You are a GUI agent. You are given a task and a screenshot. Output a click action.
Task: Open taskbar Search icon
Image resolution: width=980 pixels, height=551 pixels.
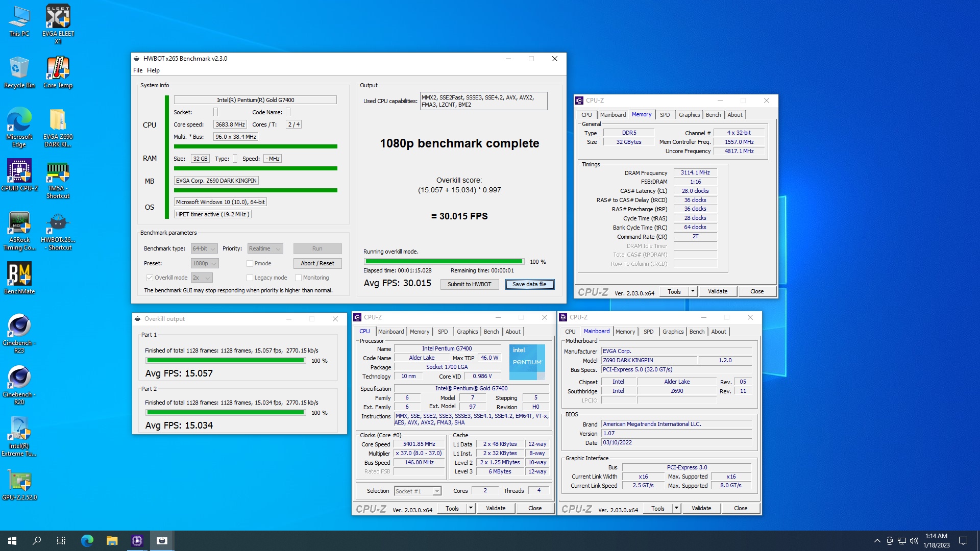pyautogui.click(x=37, y=541)
